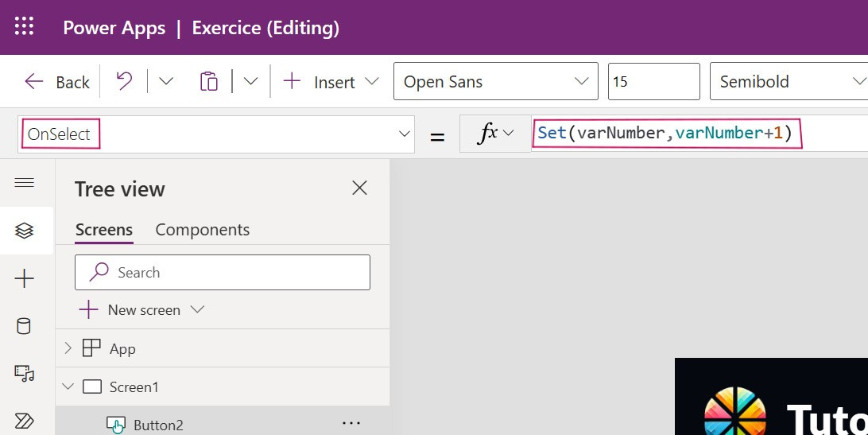Viewport: 868px width, 435px height.
Task: Open the Open Sans font dropdown
Action: pos(495,81)
